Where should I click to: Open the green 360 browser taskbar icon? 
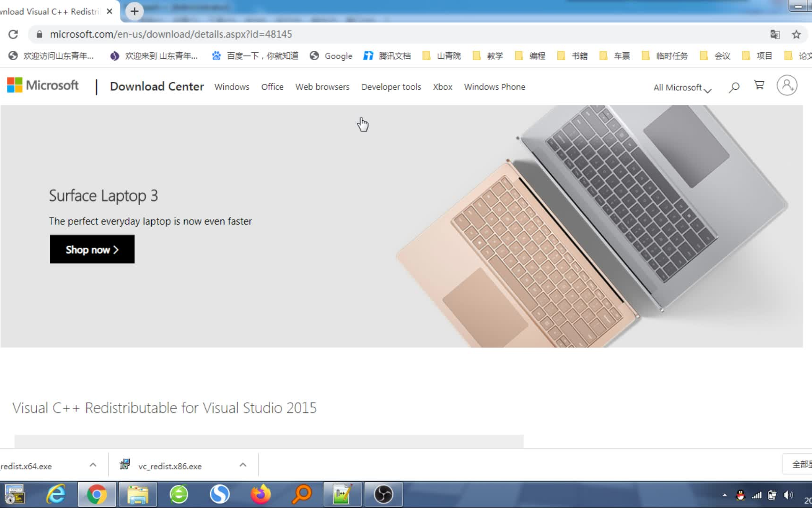click(x=179, y=495)
